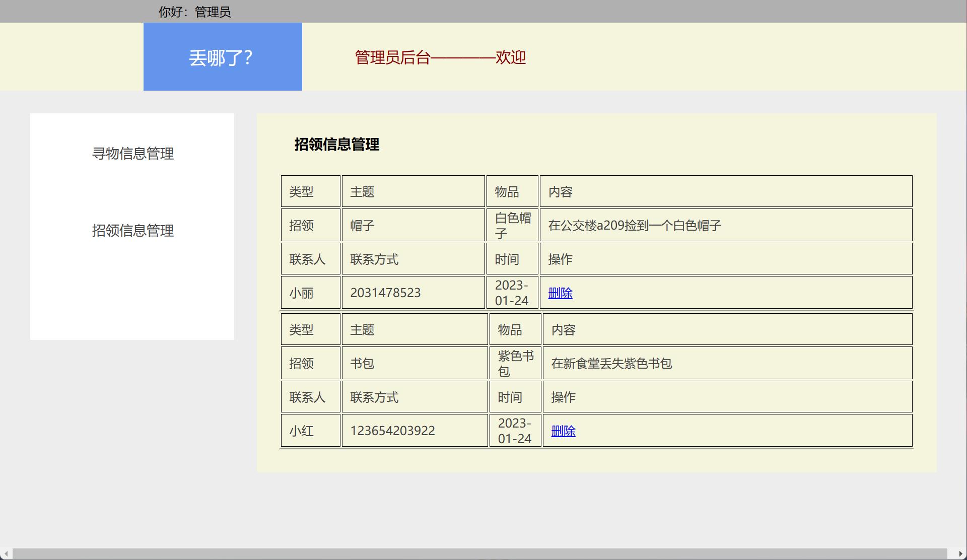Select 寻物信息管理 in the sidebar
This screenshot has height=560, width=967.
tap(132, 155)
